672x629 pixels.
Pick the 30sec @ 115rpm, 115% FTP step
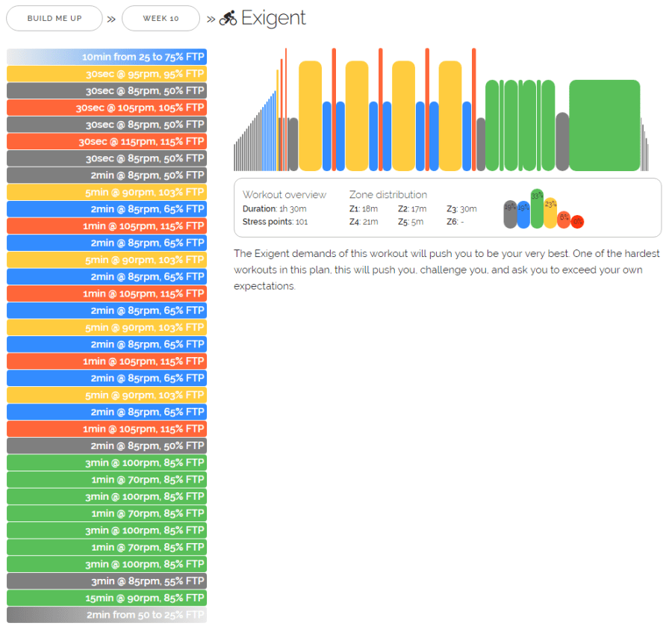click(107, 141)
